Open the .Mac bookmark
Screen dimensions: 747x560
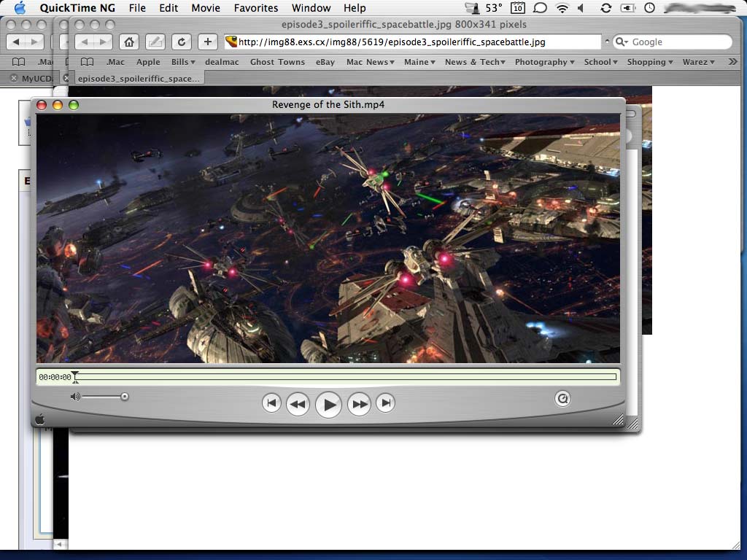[115, 62]
